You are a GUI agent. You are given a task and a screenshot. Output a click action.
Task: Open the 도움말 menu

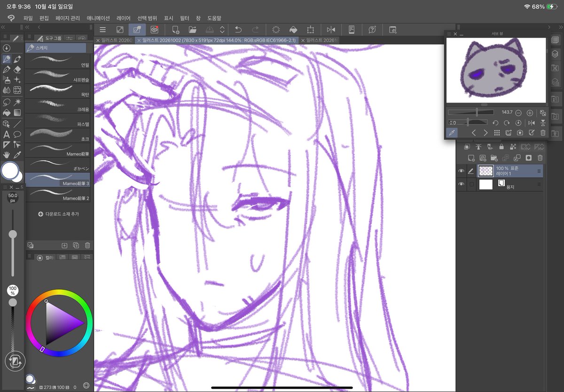click(x=214, y=18)
